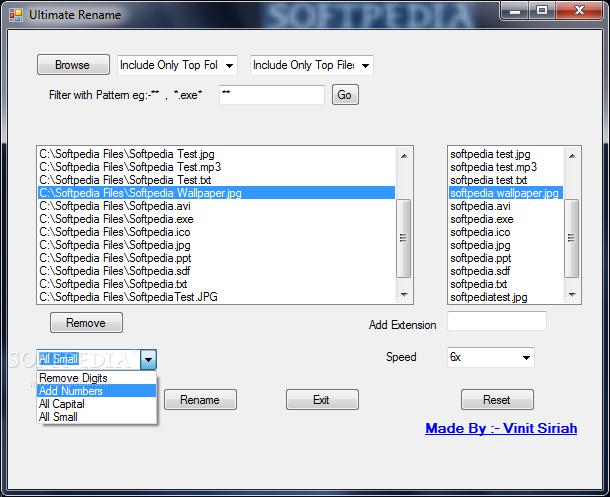
Task: Select C:\Softpedia Files\Softpedia.ppt row
Action: pos(216,258)
